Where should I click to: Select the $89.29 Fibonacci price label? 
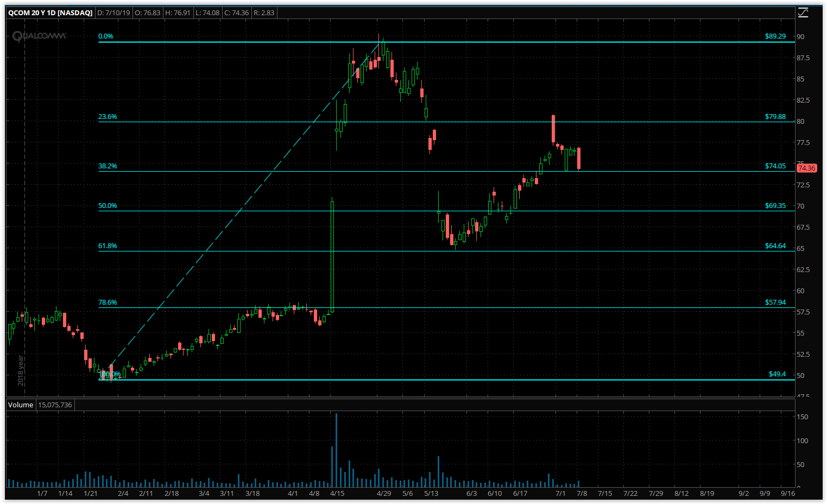[775, 36]
